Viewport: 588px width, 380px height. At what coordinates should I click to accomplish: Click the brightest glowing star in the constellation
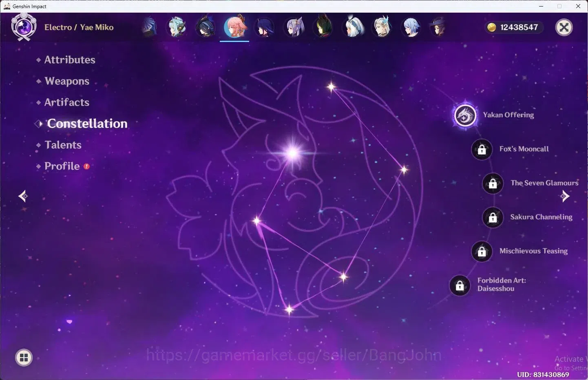292,153
